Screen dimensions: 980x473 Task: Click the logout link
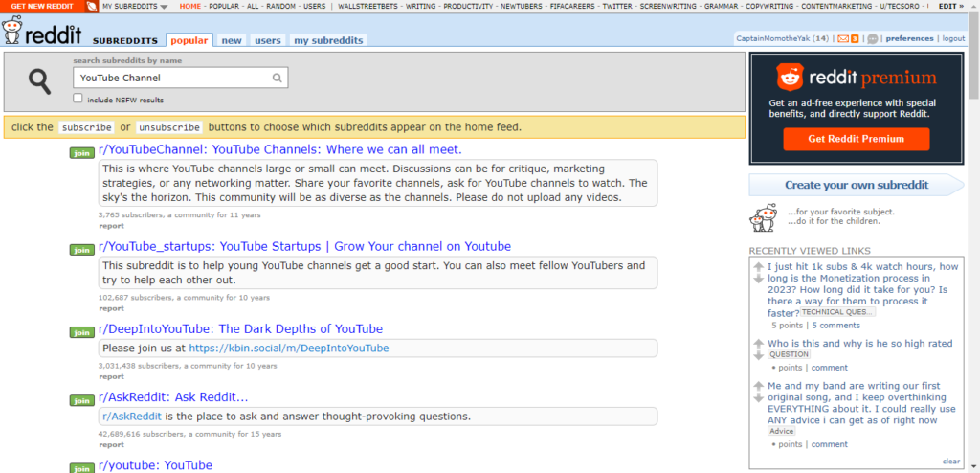(954, 39)
